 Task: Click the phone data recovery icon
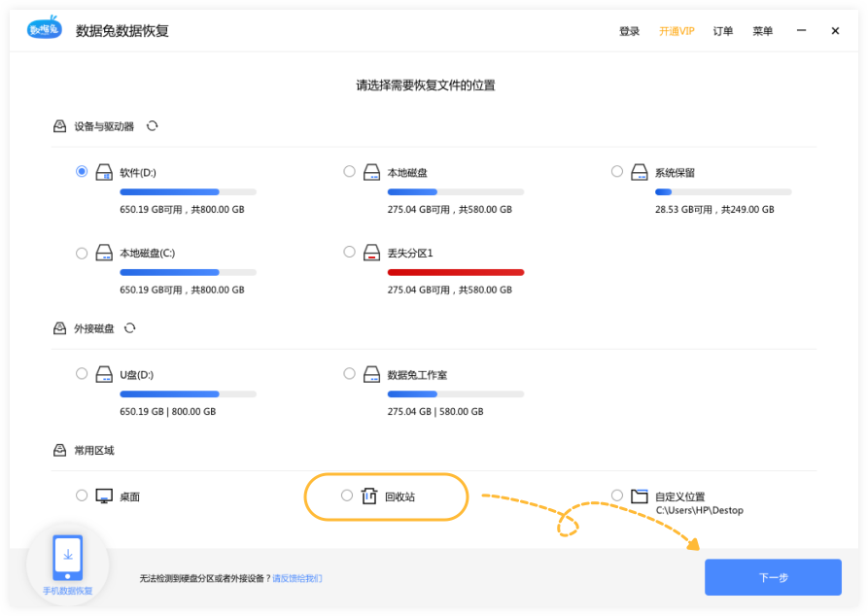pos(67,557)
